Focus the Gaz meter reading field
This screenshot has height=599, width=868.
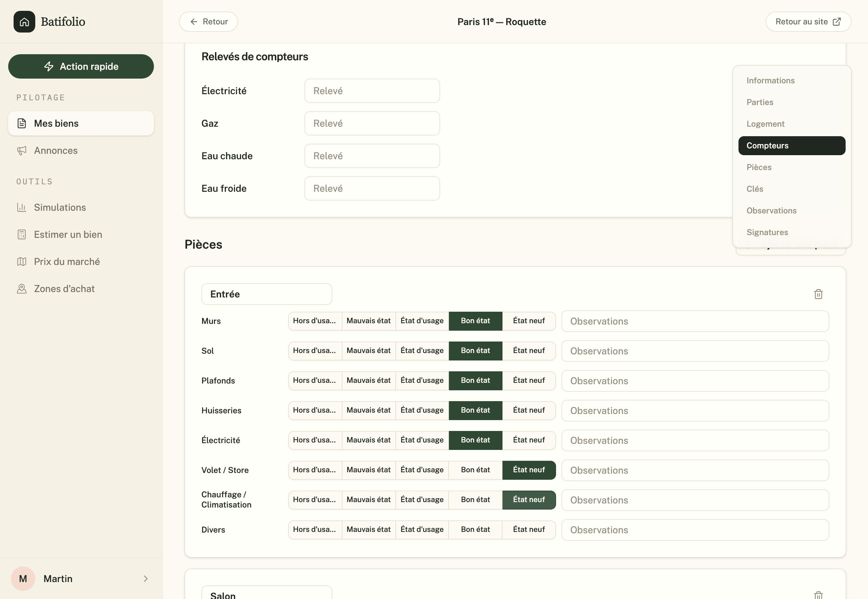[x=372, y=123]
